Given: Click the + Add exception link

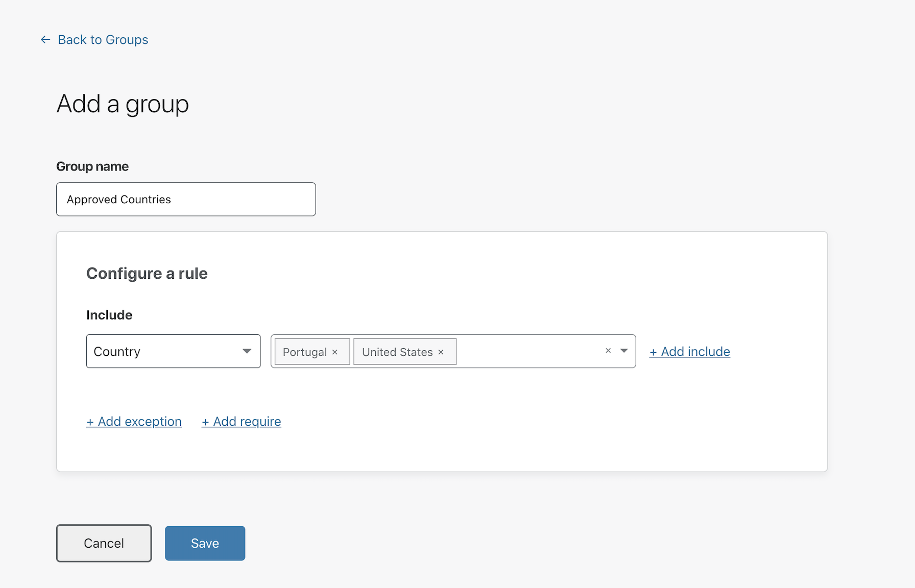Looking at the screenshot, I should click(134, 422).
